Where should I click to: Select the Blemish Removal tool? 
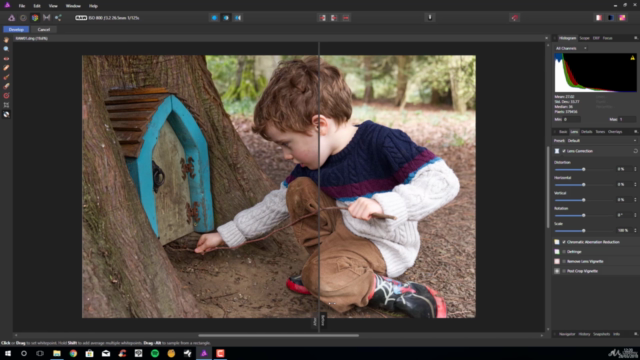[6, 68]
